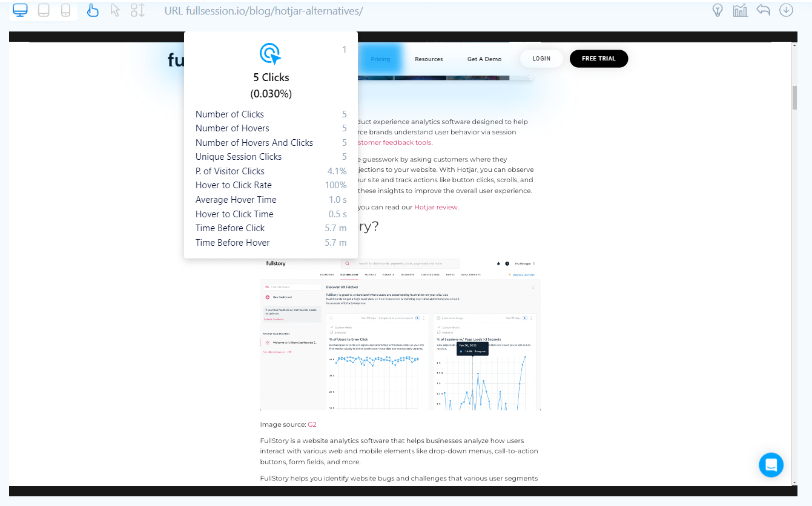
Task: Select the click map hand-pointer icon
Action: (93, 10)
